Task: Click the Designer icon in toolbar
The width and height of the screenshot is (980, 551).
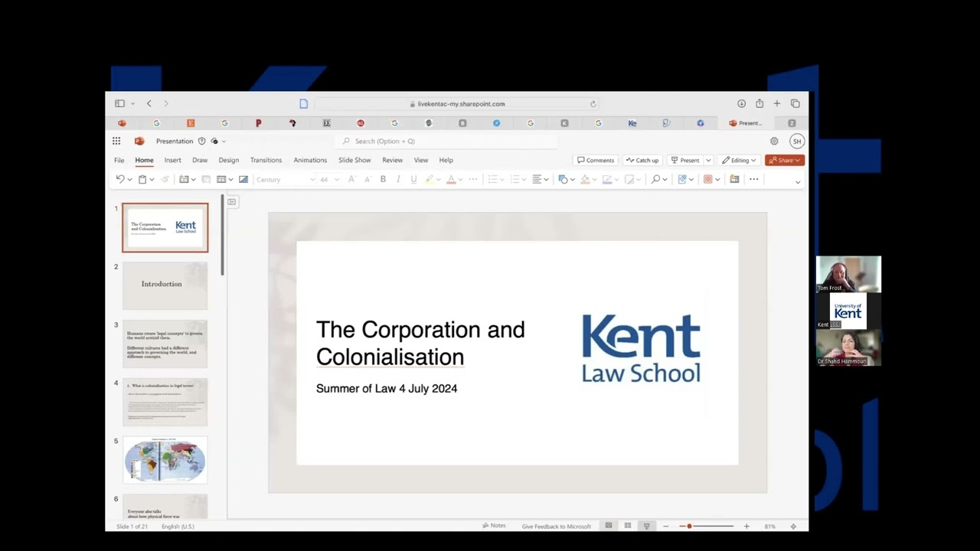Action: click(734, 179)
